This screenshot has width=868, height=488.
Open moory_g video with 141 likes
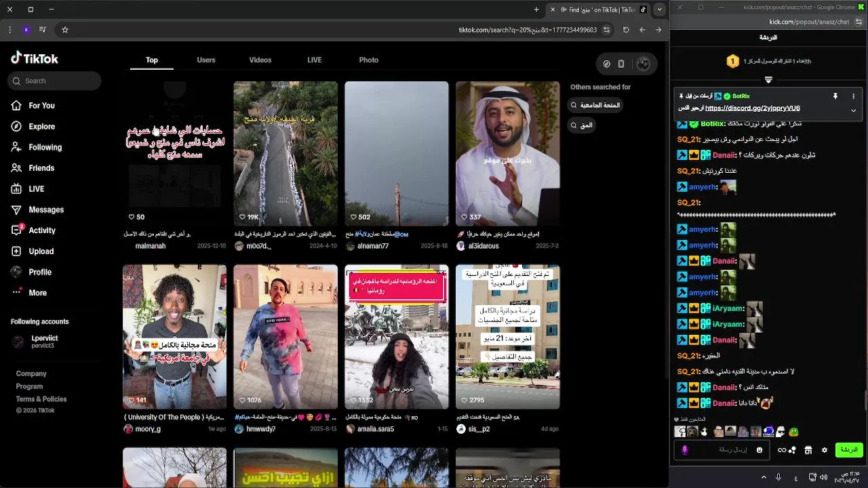click(x=174, y=337)
